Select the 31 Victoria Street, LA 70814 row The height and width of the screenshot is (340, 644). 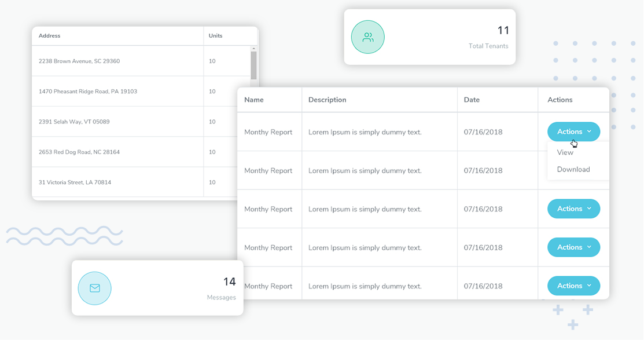[x=135, y=182]
